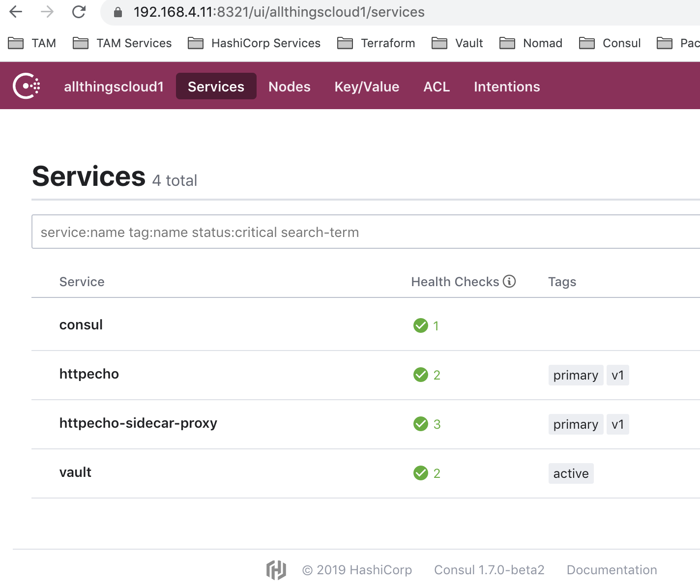The width and height of the screenshot is (700, 588).
Task: Click the green check icon for consul
Action: click(x=421, y=325)
